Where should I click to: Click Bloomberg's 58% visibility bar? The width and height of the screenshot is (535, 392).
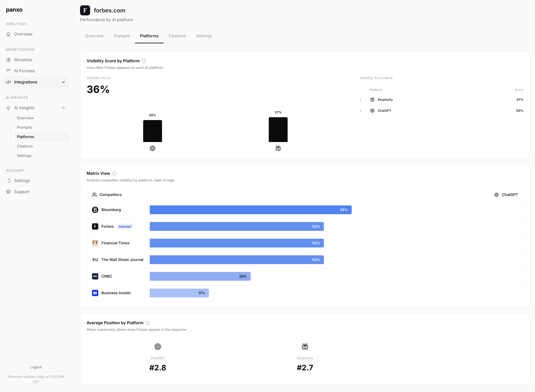(250, 210)
